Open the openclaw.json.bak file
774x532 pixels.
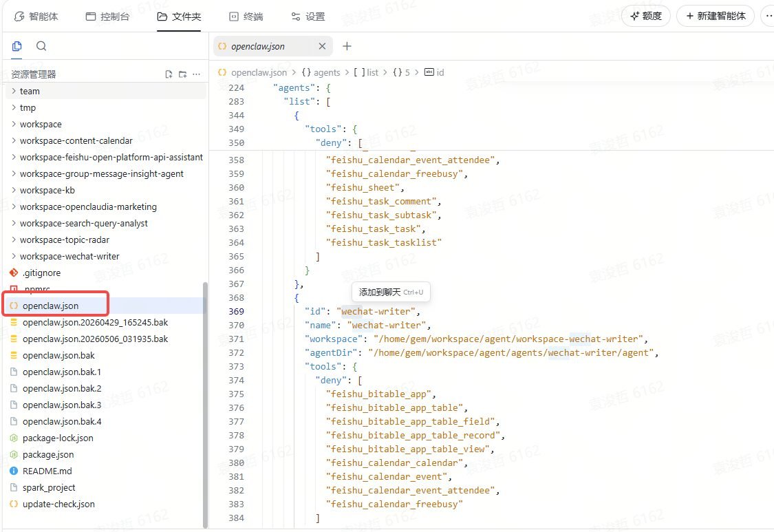[x=106, y=355]
